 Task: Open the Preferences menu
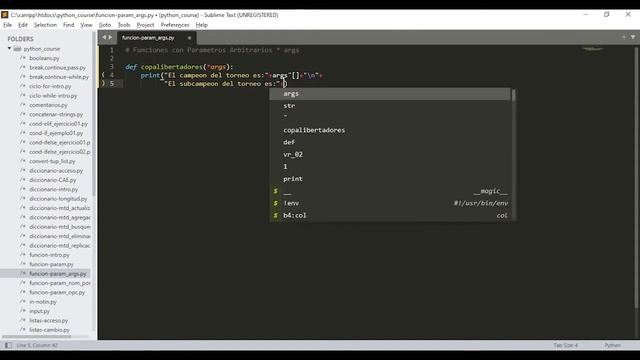[x=175, y=25]
